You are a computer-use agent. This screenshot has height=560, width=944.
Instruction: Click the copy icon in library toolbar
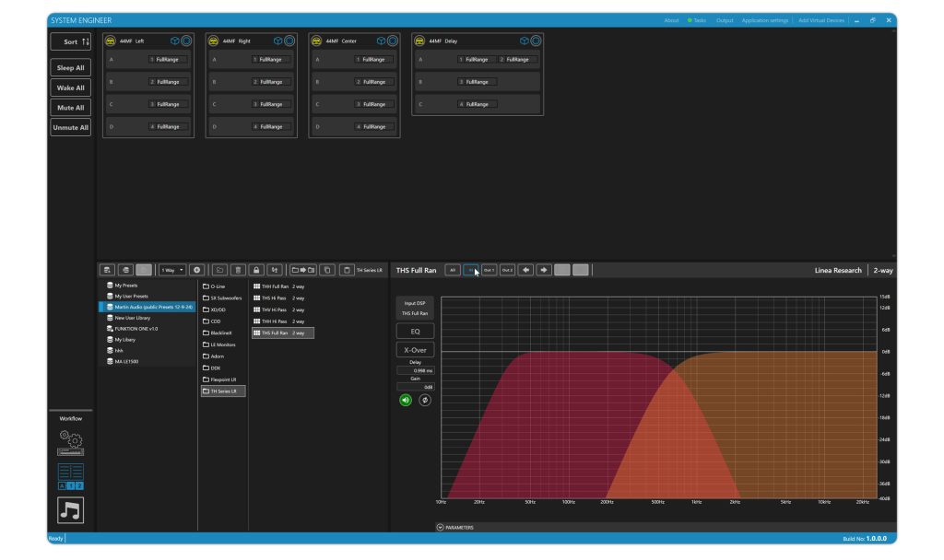[x=327, y=270]
